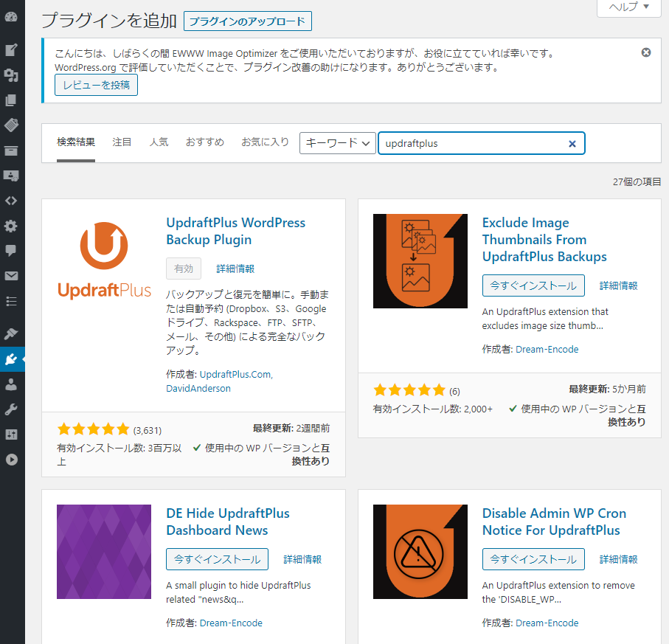Viewport: 669px width, 644px height.
Task: Click the 27個の項目 result count text
Action: tap(637, 181)
